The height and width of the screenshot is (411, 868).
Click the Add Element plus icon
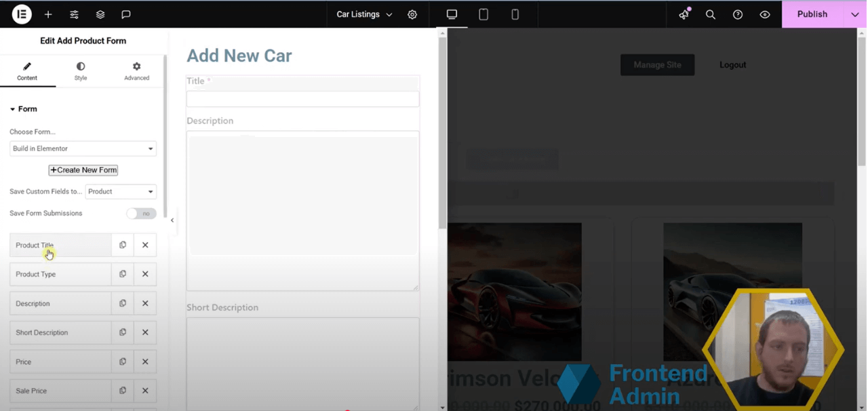pos(47,14)
